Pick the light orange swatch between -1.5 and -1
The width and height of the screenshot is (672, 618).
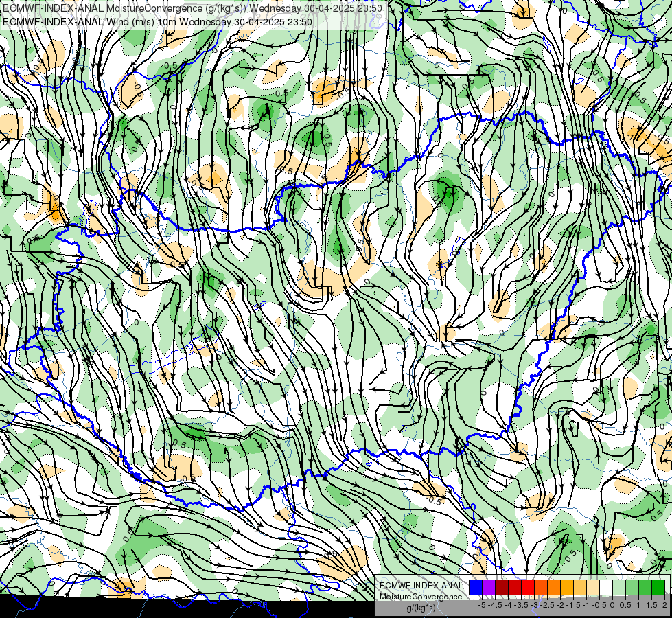(580, 587)
